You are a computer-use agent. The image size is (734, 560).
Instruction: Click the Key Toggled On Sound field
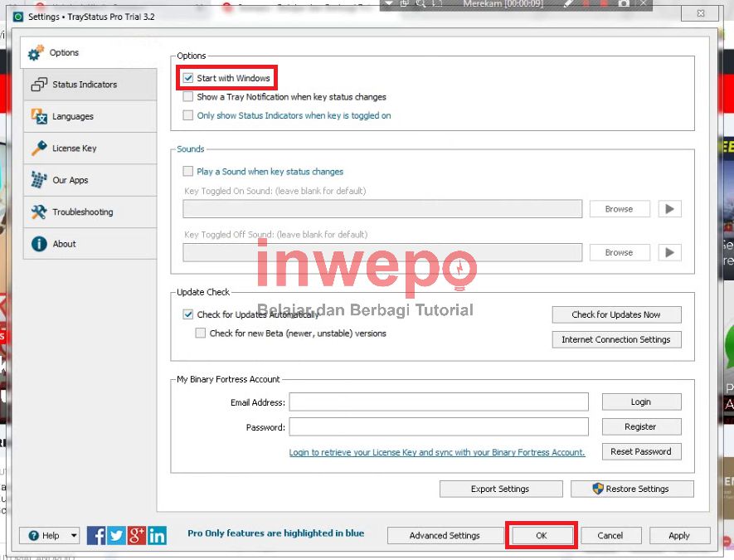pos(382,209)
